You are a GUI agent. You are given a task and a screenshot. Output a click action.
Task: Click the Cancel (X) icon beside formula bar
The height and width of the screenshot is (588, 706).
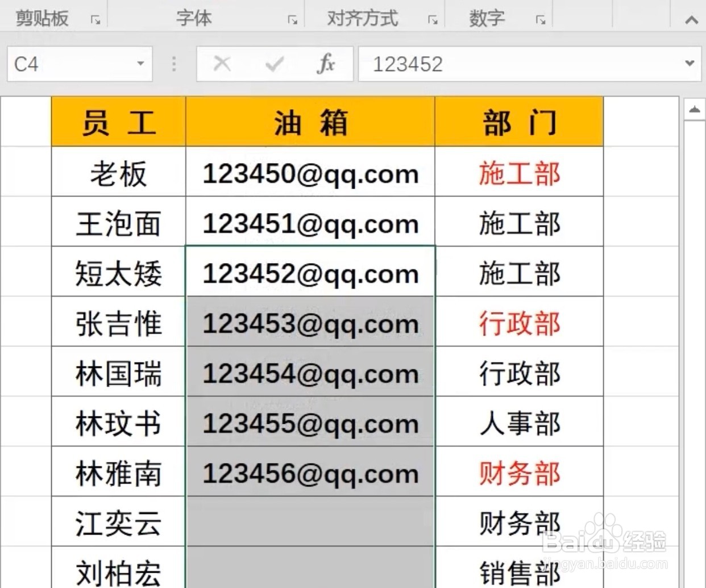[x=222, y=64]
